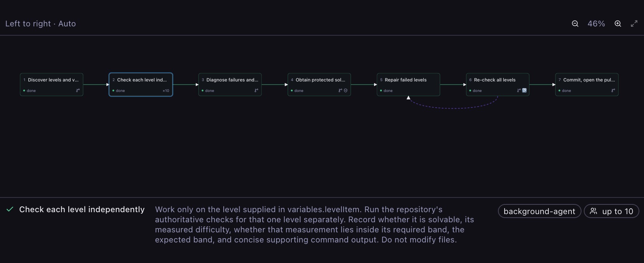Viewport: 644px width, 263px height.
Task: Click loop-back icon on Re-check all levels node
Action: (x=524, y=90)
